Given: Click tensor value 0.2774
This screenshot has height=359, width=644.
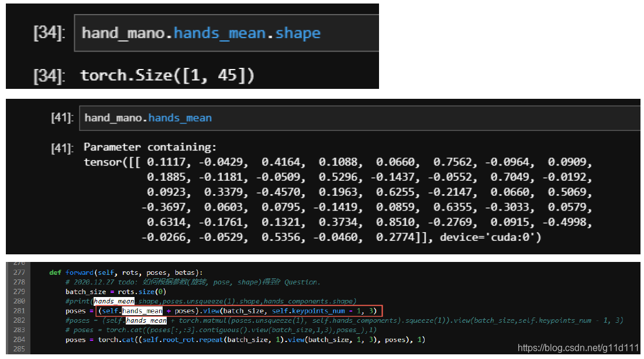Looking at the screenshot, I should (x=395, y=237).
